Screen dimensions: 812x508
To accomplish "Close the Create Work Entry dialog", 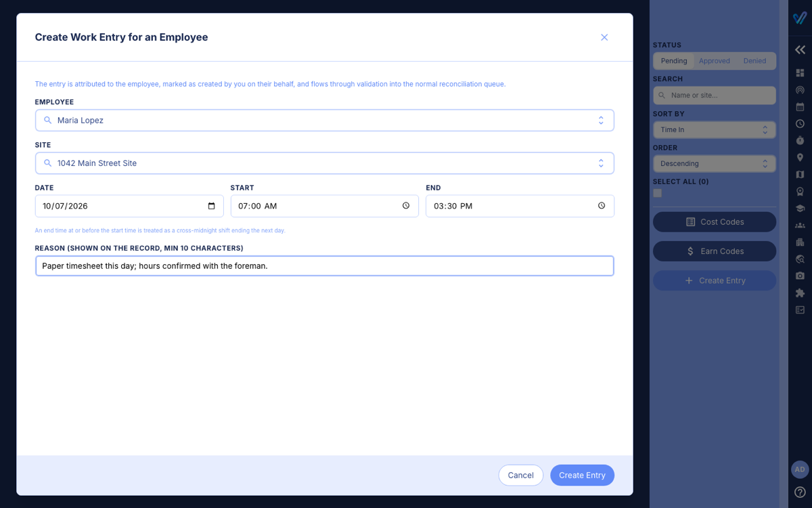I will point(604,37).
